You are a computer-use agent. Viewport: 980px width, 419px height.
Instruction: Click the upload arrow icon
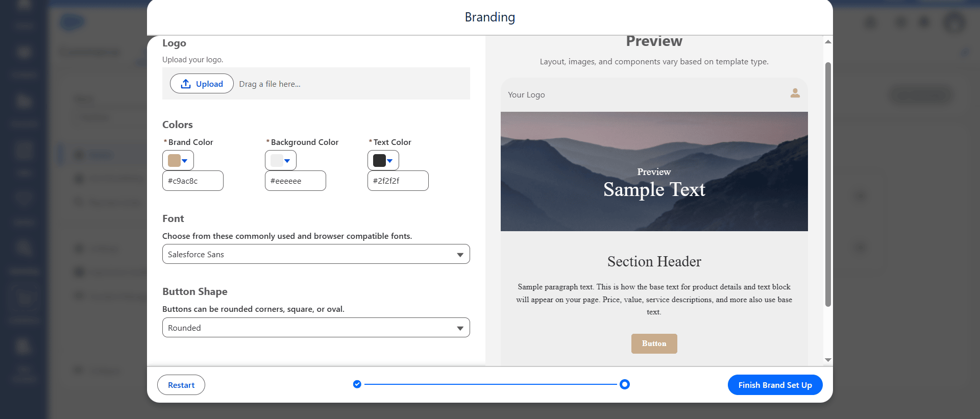click(x=186, y=84)
